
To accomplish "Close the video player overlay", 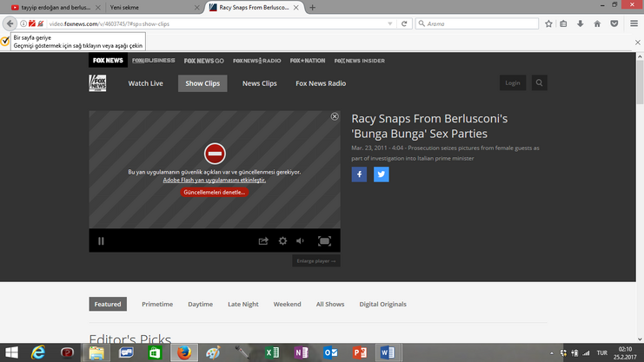I will click(335, 116).
